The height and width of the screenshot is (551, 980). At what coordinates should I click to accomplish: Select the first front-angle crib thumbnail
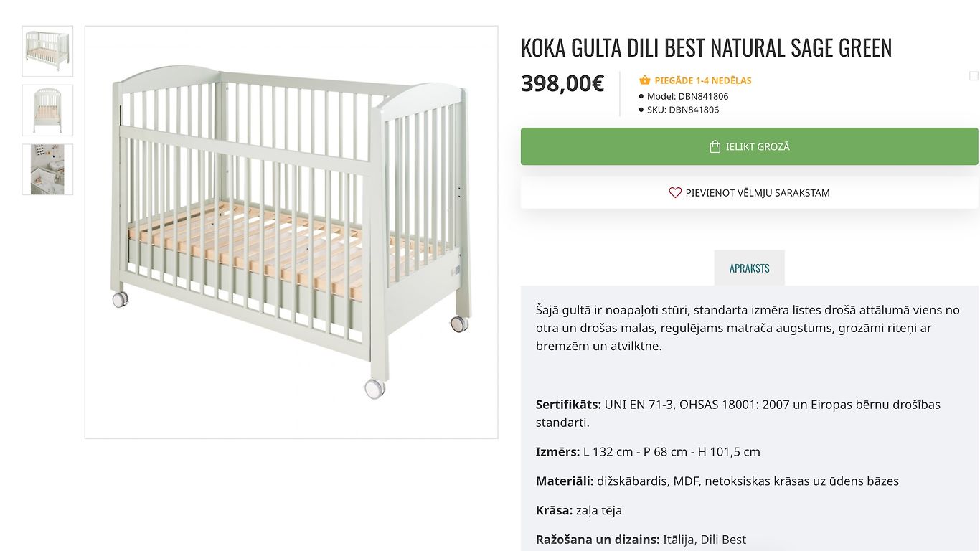[x=47, y=51]
